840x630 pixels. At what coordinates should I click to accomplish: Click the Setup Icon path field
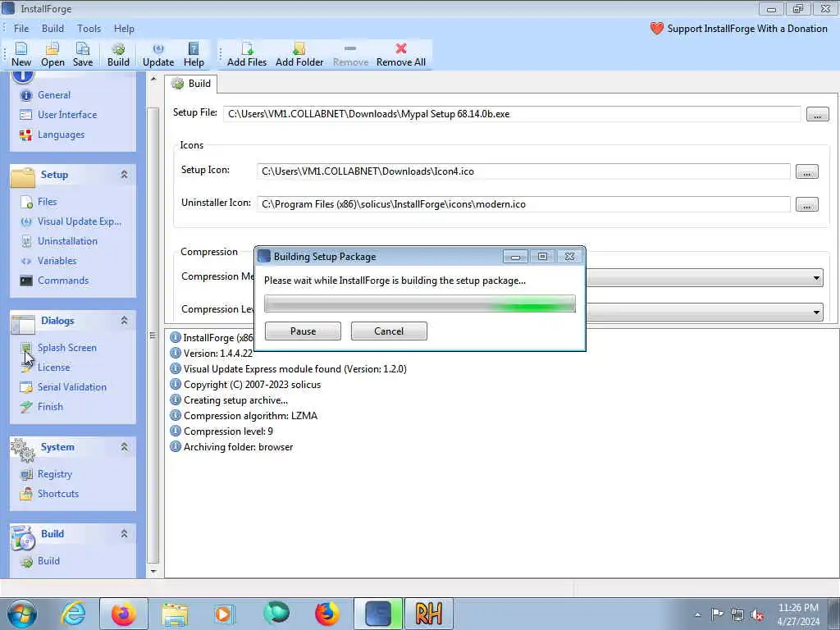point(523,171)
